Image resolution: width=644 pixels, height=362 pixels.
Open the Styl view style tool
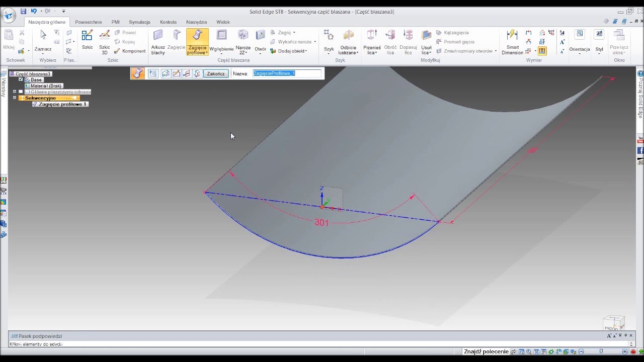[x=599, y=41]
